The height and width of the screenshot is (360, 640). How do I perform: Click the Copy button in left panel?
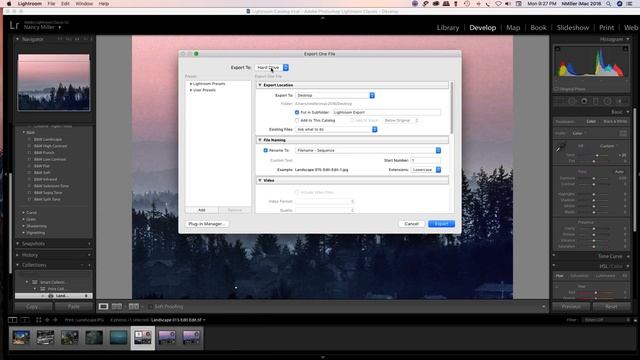click(32, 307)
